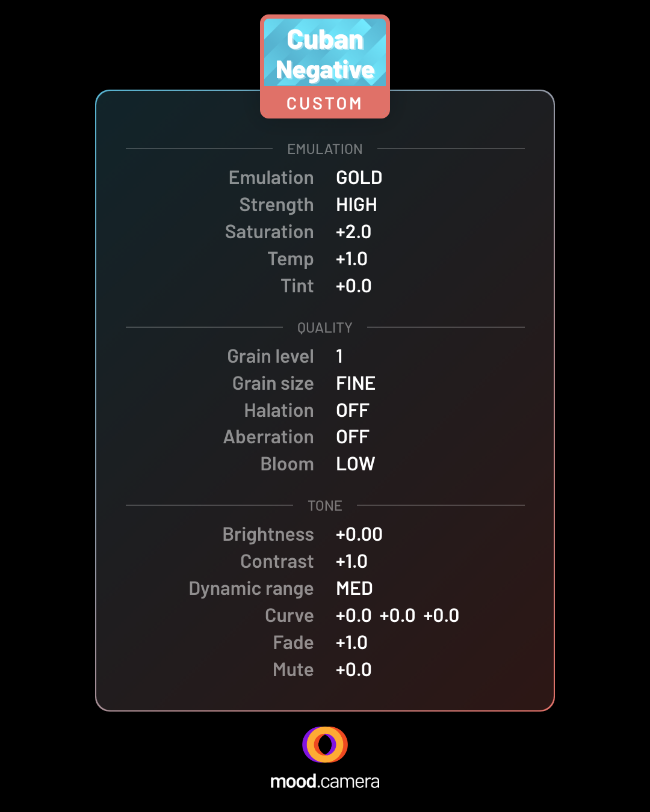This screenshot has width=650, height=812.
Task: Open the Grain size FINE option
Action: click(356, 384)
